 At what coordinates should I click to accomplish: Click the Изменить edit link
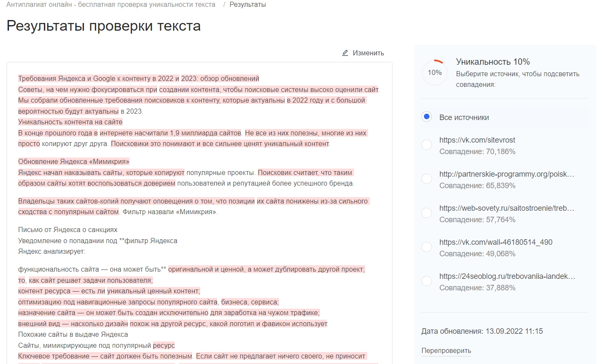368,53
